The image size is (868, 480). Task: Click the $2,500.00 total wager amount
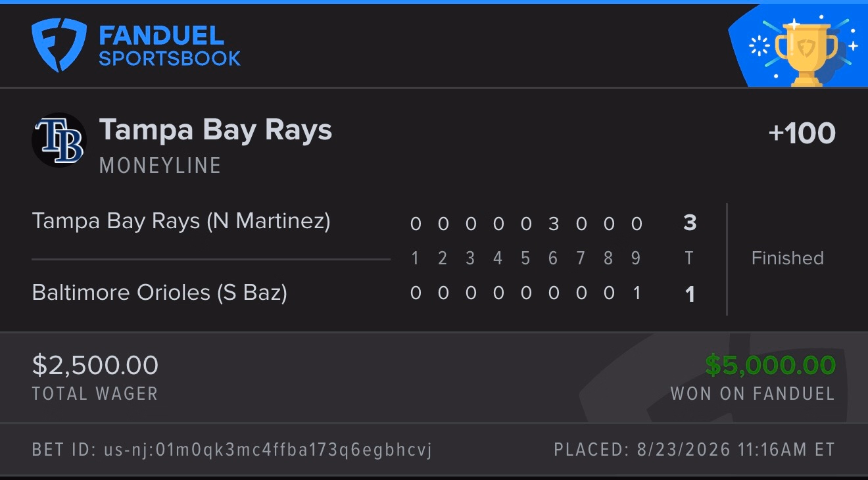[x=95, y=365]
